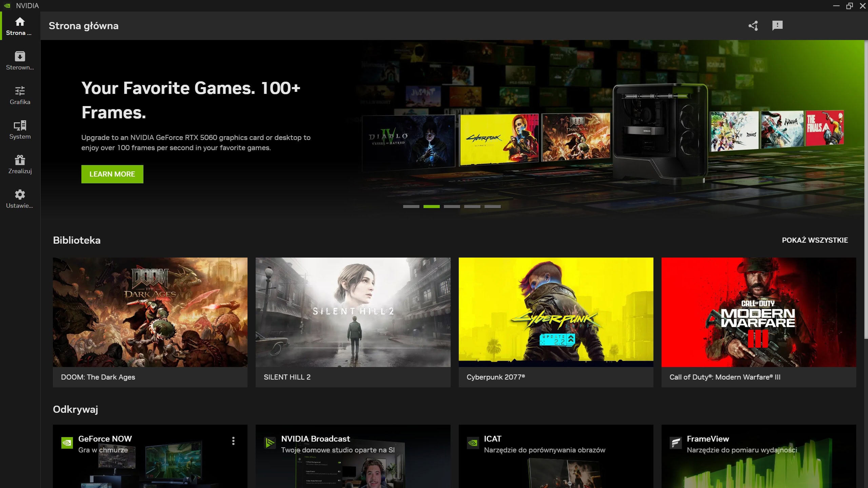This screenshot has height=488, width=868.
Task: Click 'Twoje domowe studio oparte na SI' subtitle
Action: coord(338,450)
